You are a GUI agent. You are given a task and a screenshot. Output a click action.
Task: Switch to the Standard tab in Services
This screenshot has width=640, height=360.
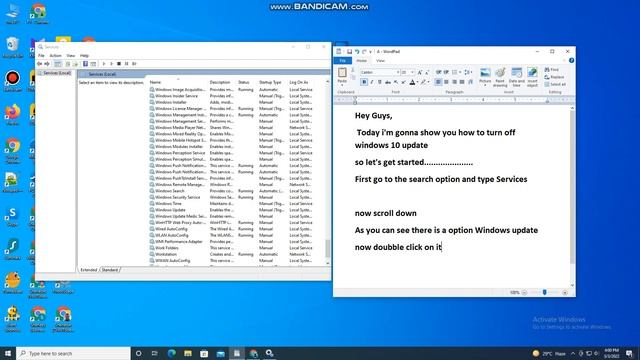click(x=110, y=270)
